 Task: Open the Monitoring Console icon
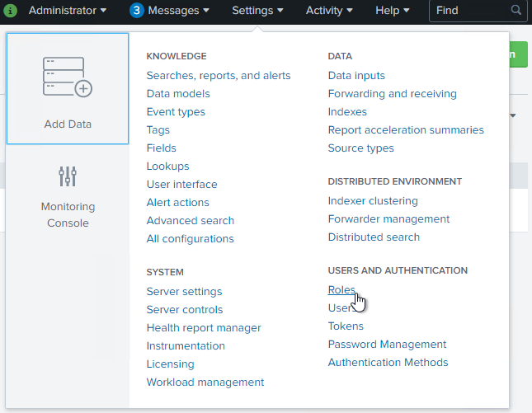pyautogui.click(x=68, y=176)
